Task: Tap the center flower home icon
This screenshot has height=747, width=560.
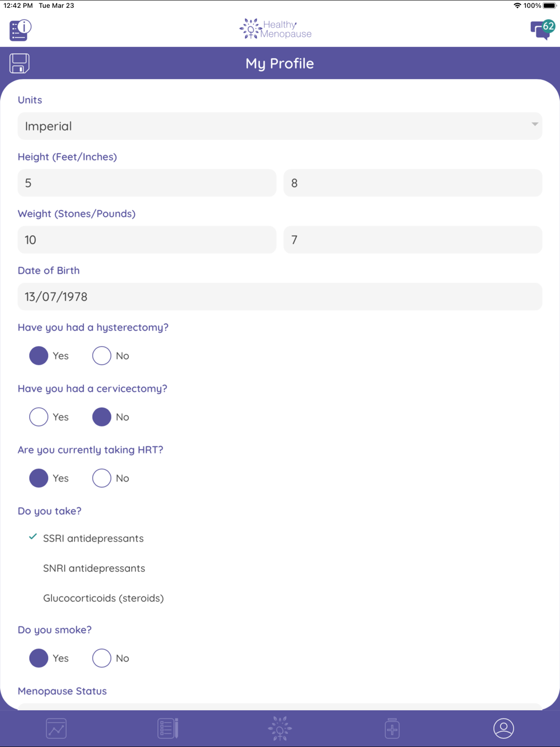Action: (x=280, y=729)
